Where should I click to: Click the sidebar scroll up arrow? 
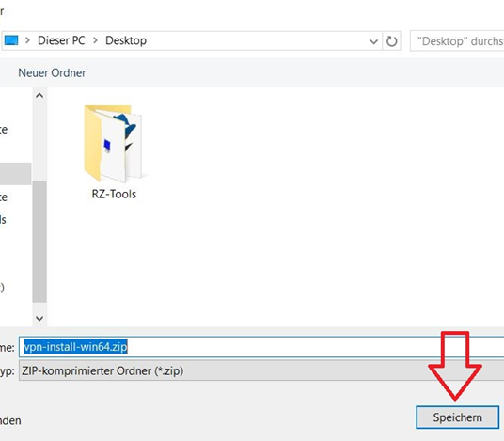39,96
